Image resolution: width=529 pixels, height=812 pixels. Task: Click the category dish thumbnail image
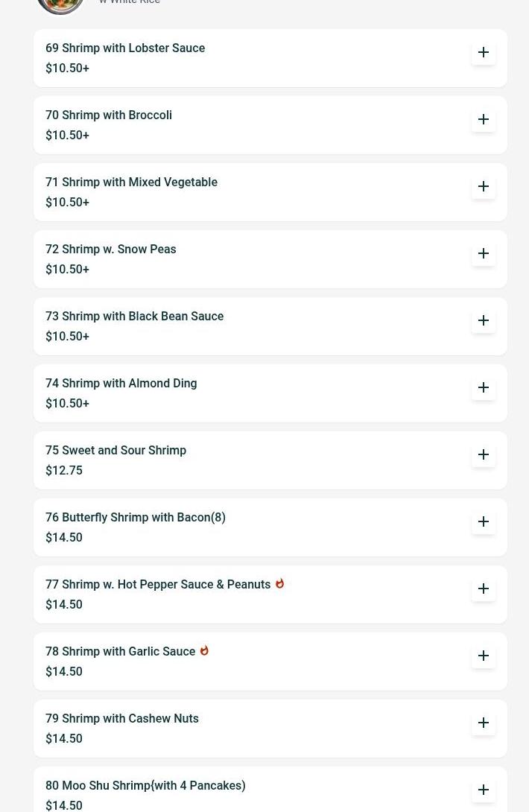60,5
